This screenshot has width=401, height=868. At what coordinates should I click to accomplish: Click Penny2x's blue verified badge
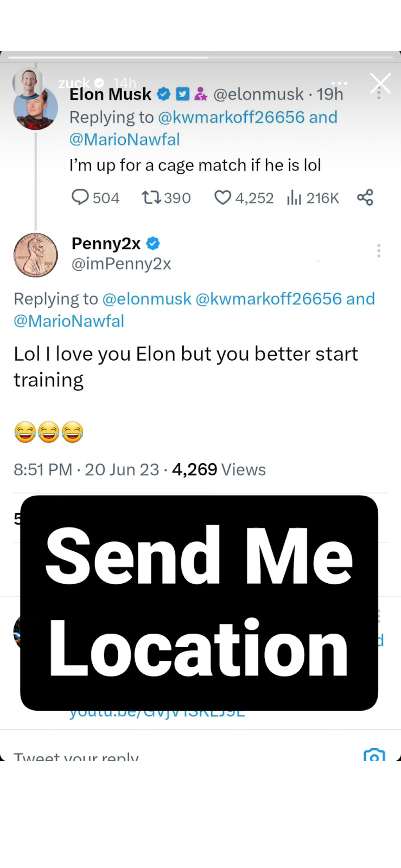(153, 244)
